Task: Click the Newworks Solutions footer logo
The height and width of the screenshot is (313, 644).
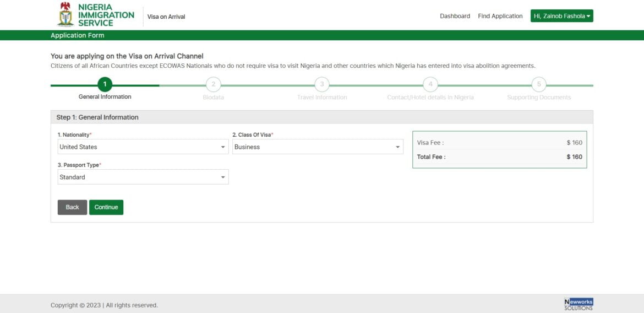Action: [578, 304]
